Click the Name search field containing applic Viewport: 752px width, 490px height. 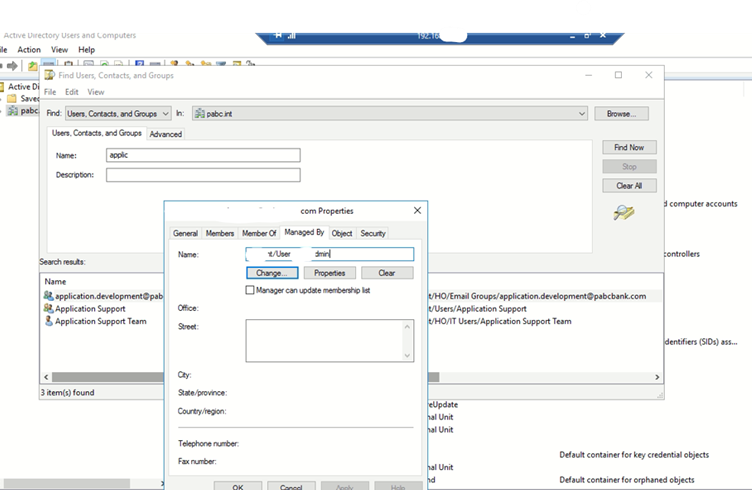tap(203, 155)
